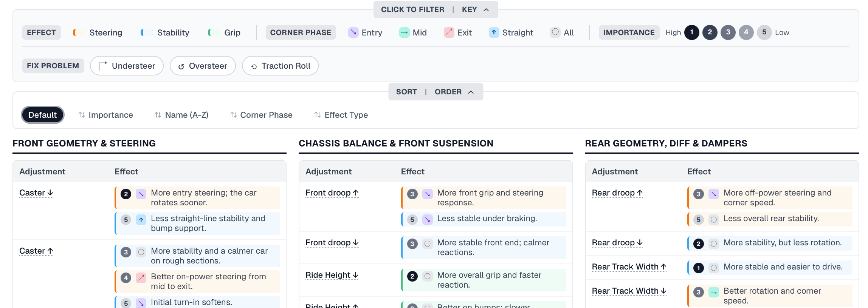
Task: Click the all-phase icon beside 'More stability, but less rotation'
Action: (714, 244)
